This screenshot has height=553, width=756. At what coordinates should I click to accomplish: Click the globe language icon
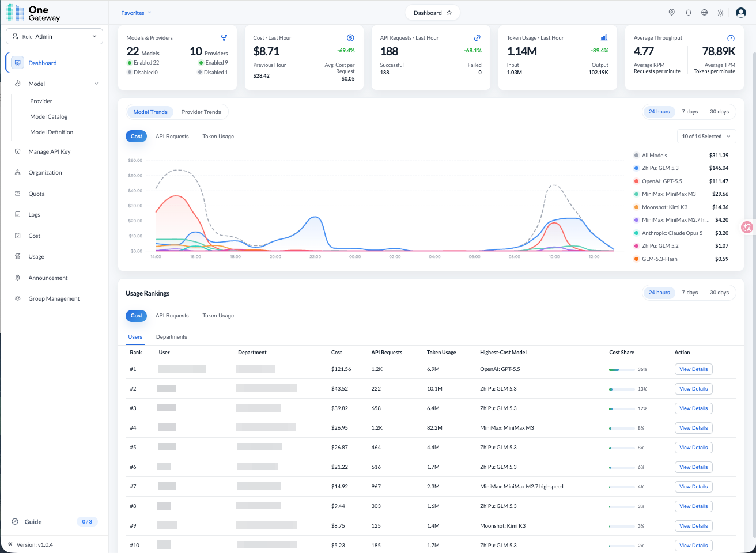(x=704, y=13)
